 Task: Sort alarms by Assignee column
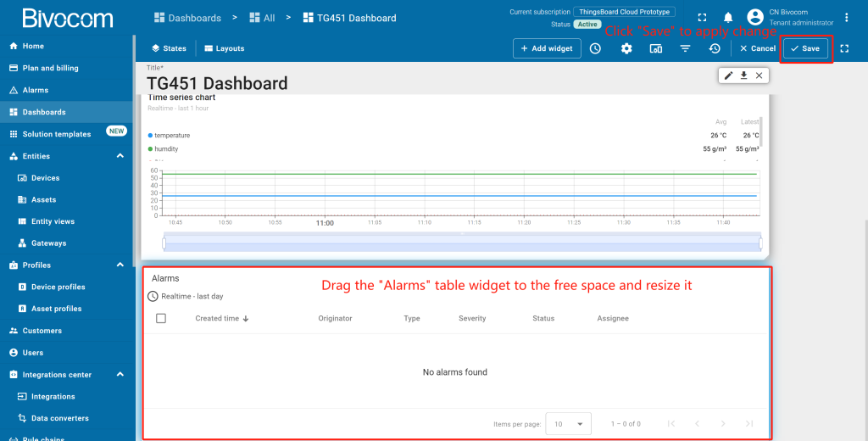pyautogui.click(x=613, y=319)
